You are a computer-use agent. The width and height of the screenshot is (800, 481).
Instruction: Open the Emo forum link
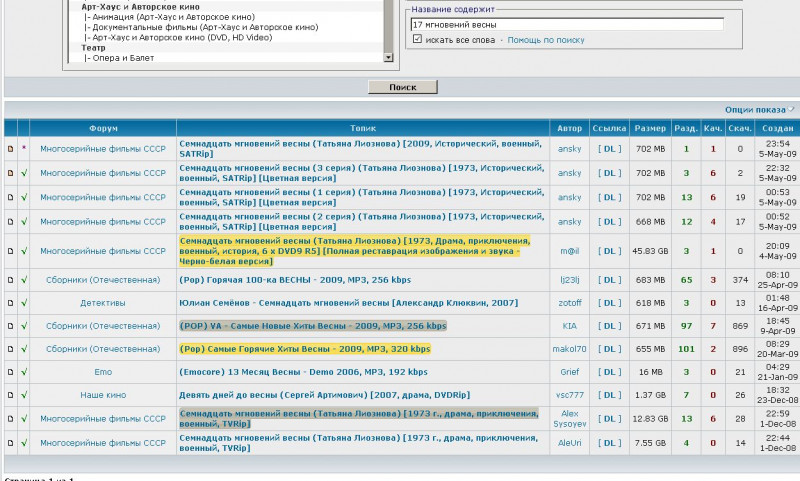click(103, 372)
